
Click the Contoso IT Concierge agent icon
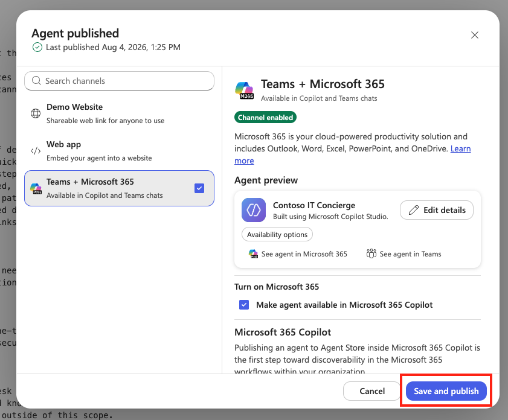(x=254, y=210)
